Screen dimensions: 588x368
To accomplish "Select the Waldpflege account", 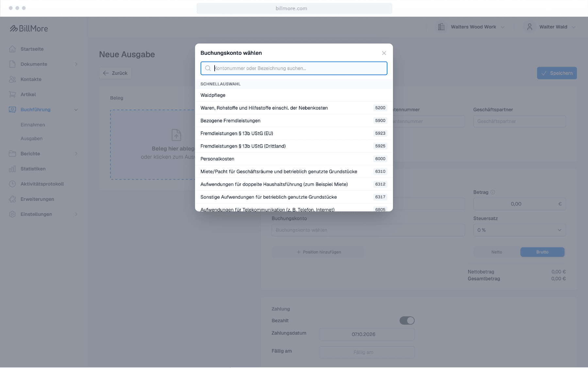I will coord(294,95).
